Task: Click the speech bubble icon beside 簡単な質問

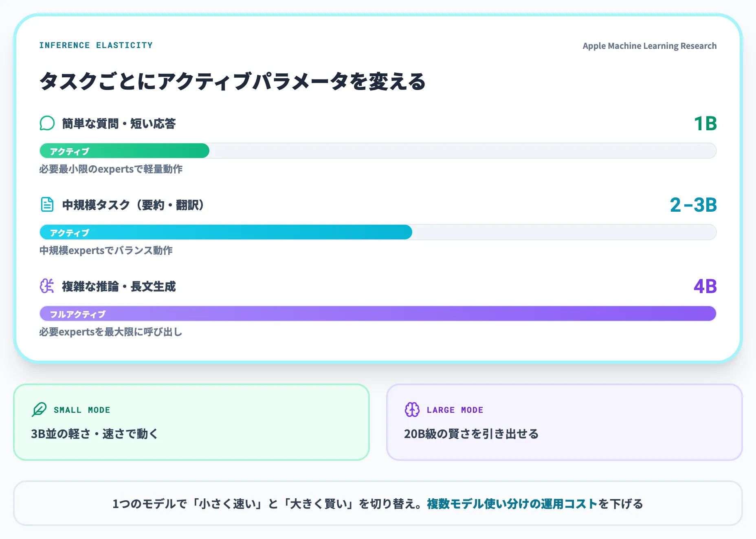Action: click(47, 123)
